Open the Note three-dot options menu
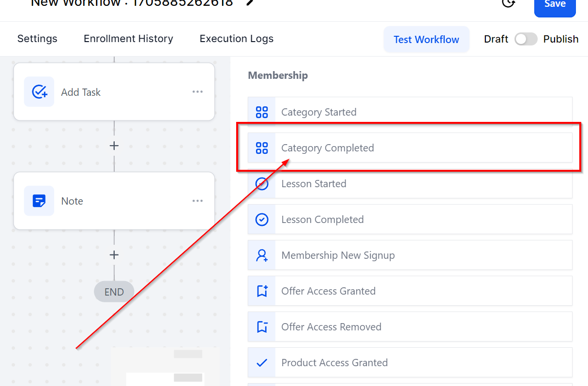This screenshot has height=386, width=588. (x=197, y=201)
